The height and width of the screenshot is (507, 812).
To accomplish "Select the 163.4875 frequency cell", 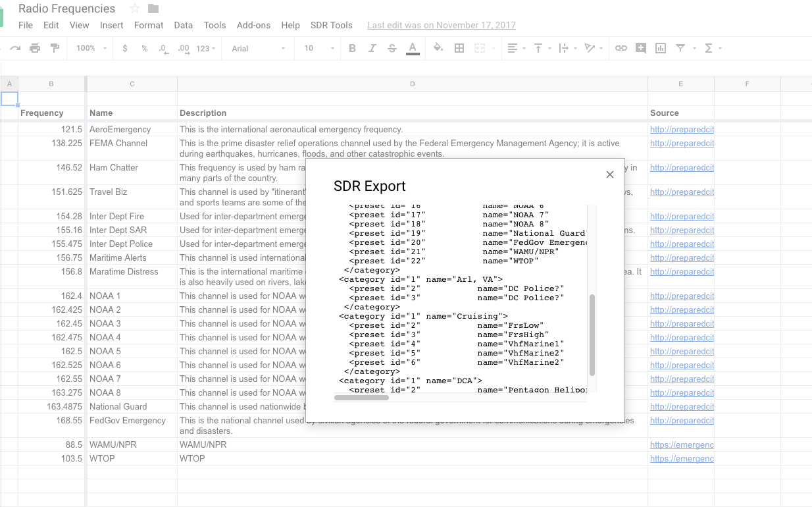I will tap(51, 406).
